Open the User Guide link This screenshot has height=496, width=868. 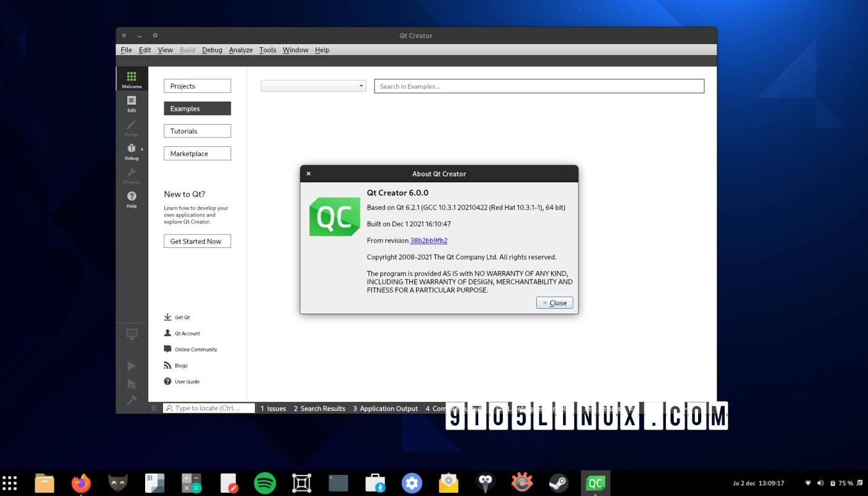point(182,381)
